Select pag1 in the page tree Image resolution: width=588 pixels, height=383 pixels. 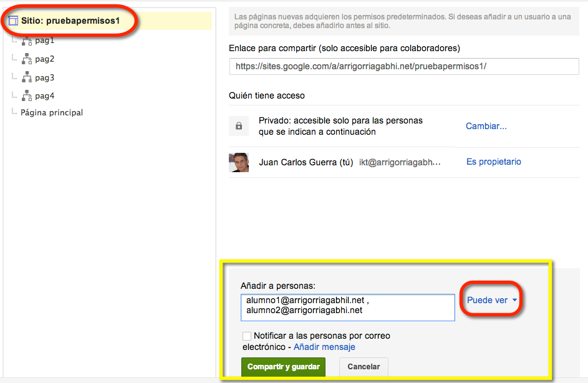point(45,41)
